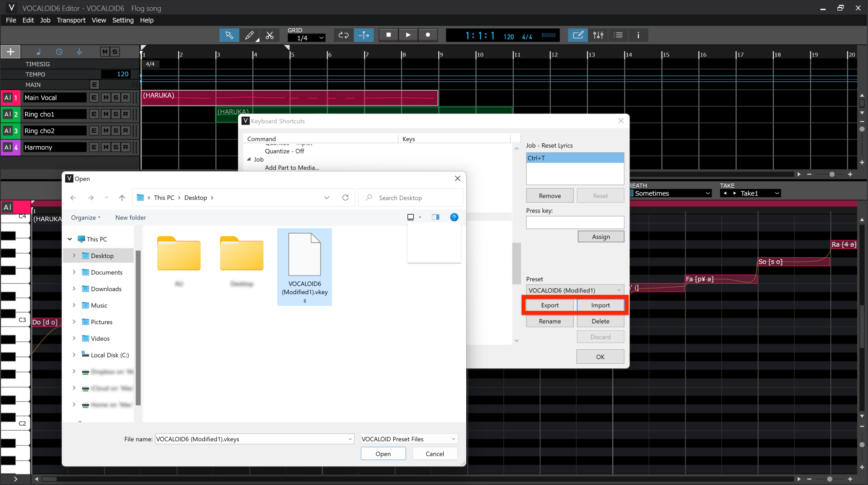The image size is (868, 485).
Task: Select the Pencil tool
Action: 250,35
